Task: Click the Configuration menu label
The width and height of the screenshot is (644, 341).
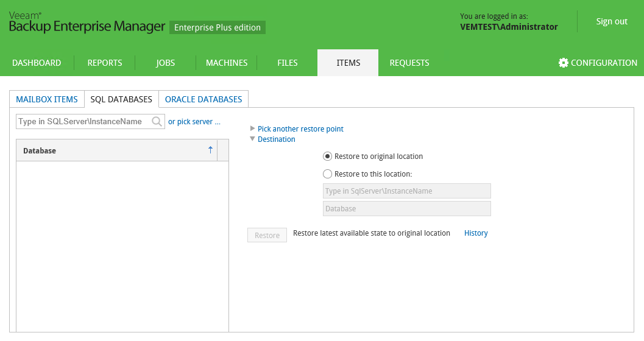Action: tap(604, 63)
